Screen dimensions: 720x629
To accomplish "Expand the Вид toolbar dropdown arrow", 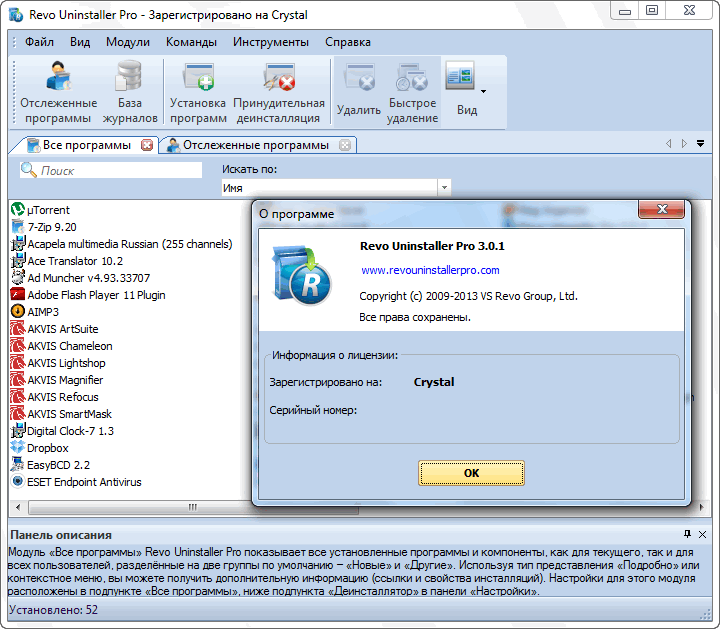I will coord(483,92).
